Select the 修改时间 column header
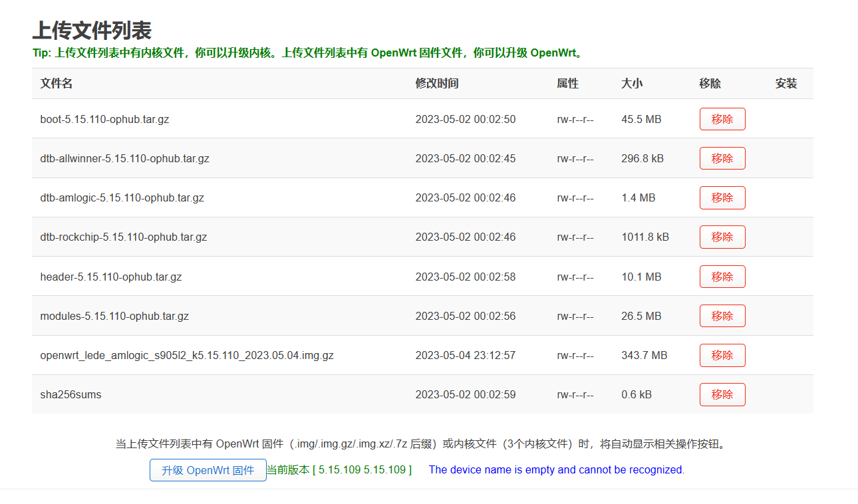The image size is (858, 504). (436, 83)
